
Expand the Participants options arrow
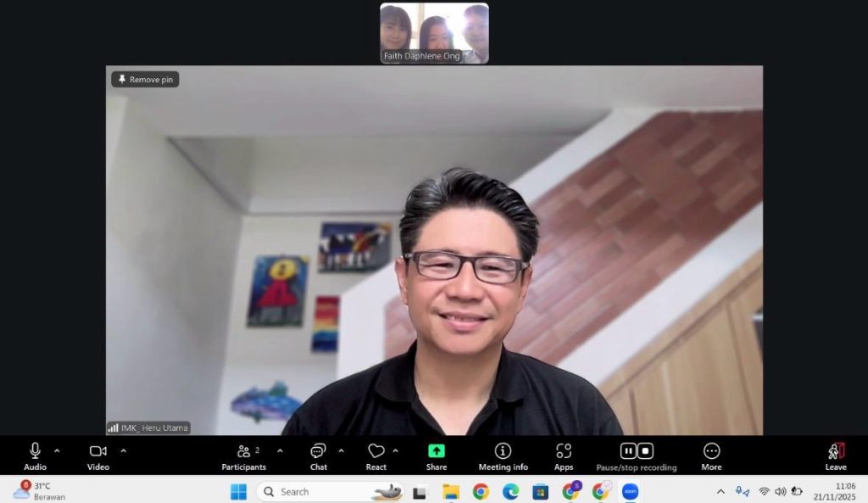click(280, 450)
